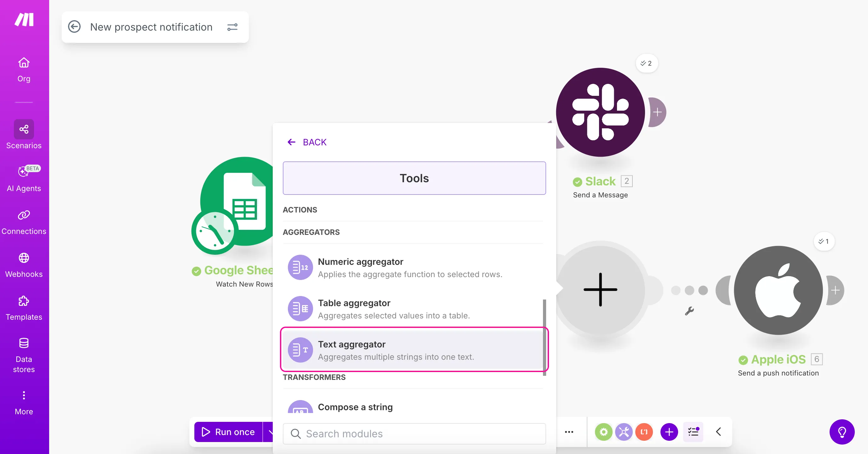Open the Org home page
The width and height of the screenshot is (868, 454).
24,70
